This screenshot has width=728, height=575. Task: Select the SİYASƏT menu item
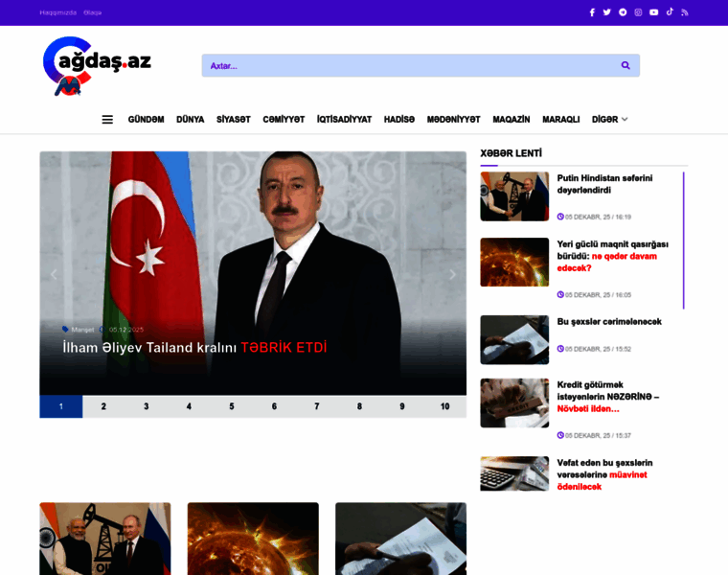click(x=234, y=120)
